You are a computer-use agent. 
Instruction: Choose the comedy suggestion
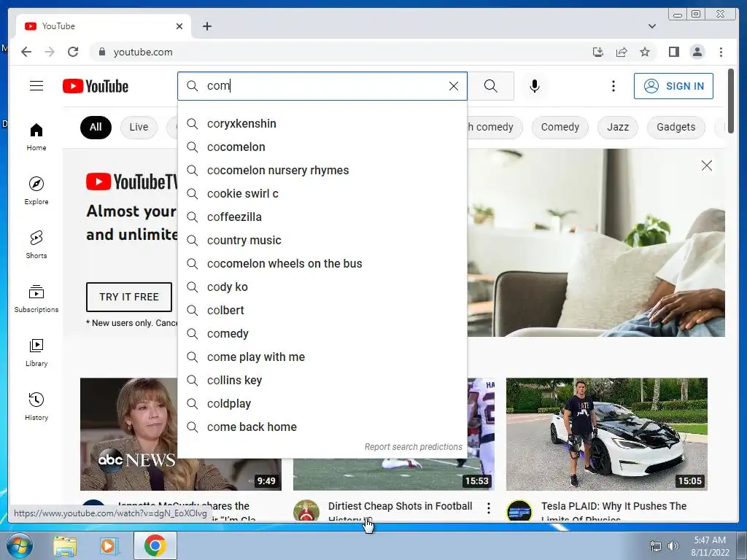tap(322, 334)
